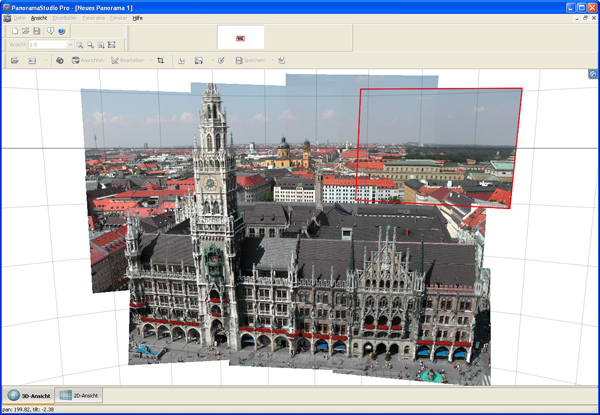Screen dimensions: 600x415
Task: Click the red-framed image in the panorama
Action: 438,145
